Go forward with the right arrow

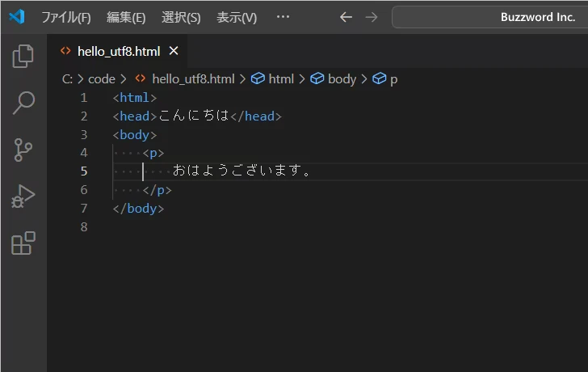pos(372,17)
